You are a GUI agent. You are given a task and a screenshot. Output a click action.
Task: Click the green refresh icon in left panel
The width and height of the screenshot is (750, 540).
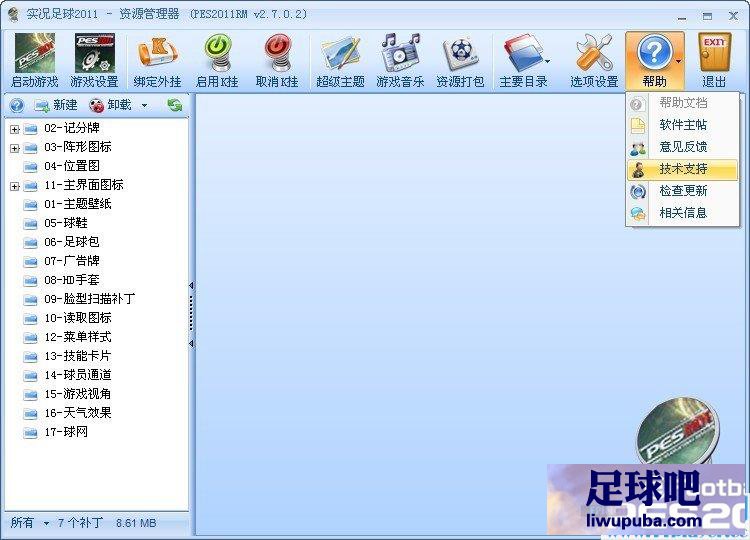[x=175, y=105]
